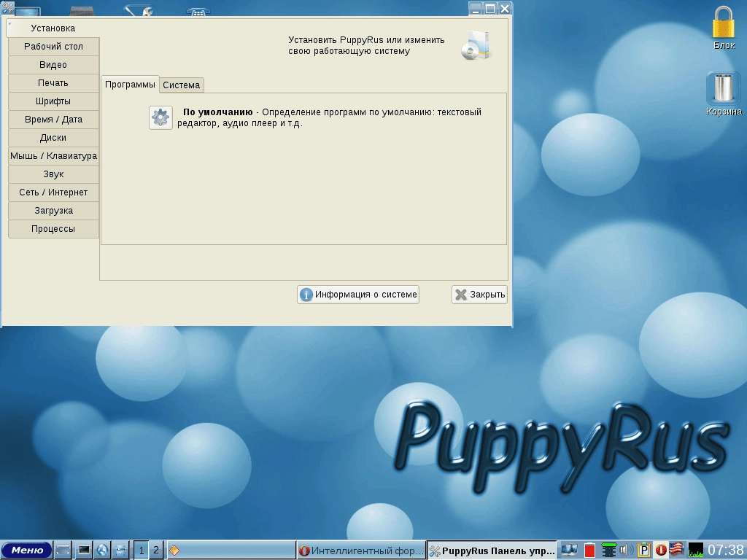Open the Загрузка section
The height and width of the screenshot is (560, 747).
click(x=53, y=211)
